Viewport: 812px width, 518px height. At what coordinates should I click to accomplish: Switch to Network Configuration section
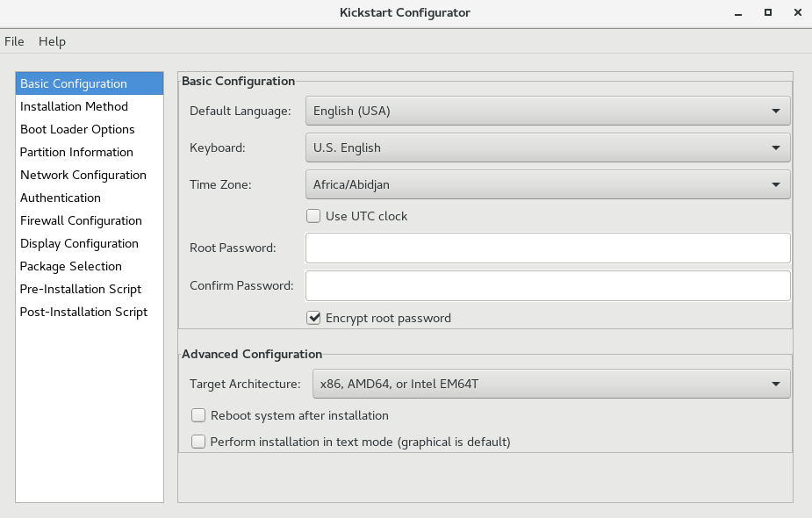pyautogui.click(x=83, y=175)
